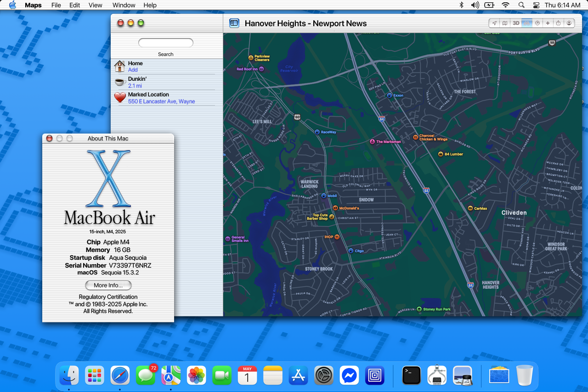Open Finder from the Dock
The width and height of the screenshot is (588, 392).
coord(69,375)
